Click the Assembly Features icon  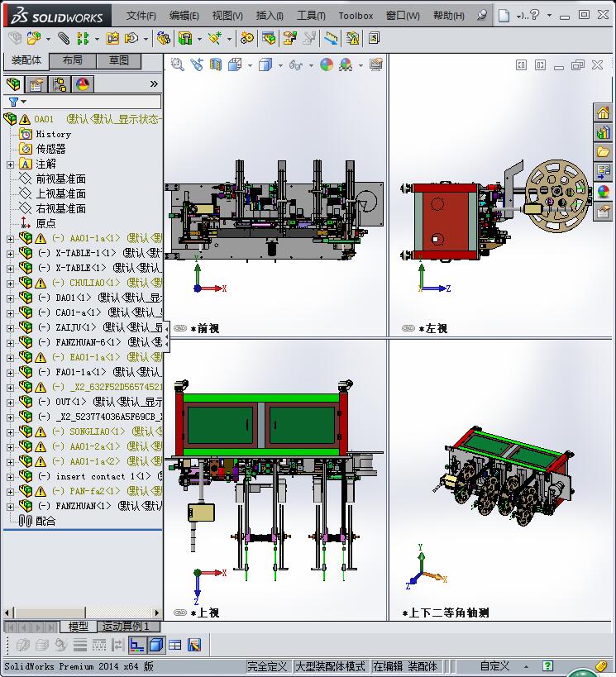coord(185,38)
